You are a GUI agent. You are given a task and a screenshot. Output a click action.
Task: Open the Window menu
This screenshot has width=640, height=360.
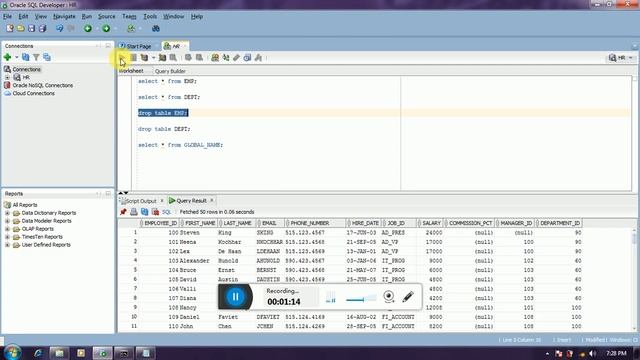point(173,16)
